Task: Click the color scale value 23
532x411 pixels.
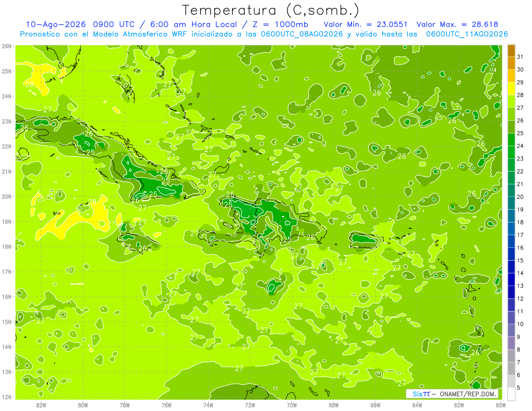Action: 520,158
